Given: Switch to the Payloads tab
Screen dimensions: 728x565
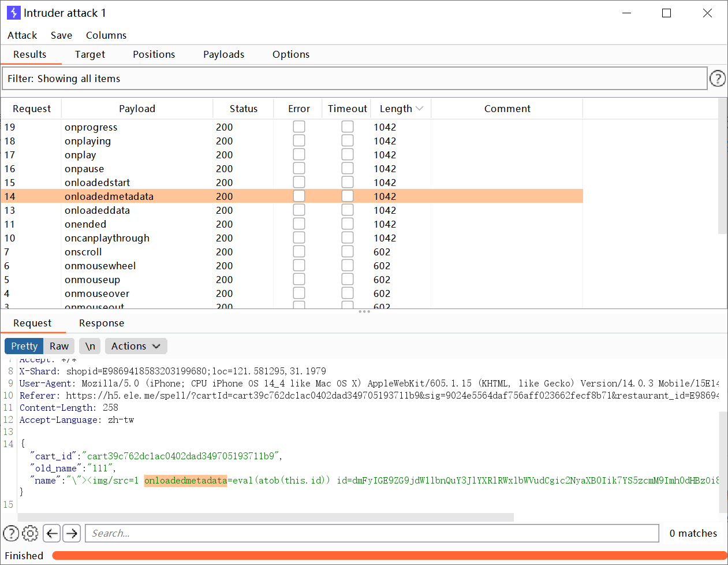Looking at the screenshot, I should [223, 54].
